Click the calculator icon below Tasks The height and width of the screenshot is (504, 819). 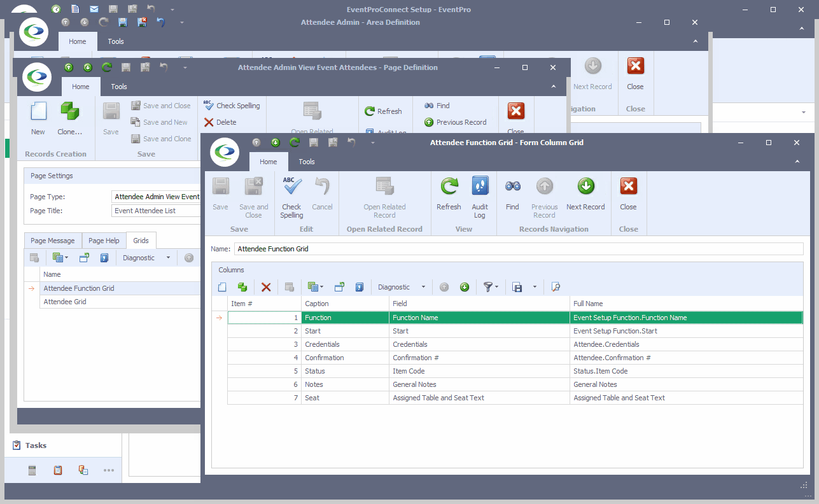point(32,470)
